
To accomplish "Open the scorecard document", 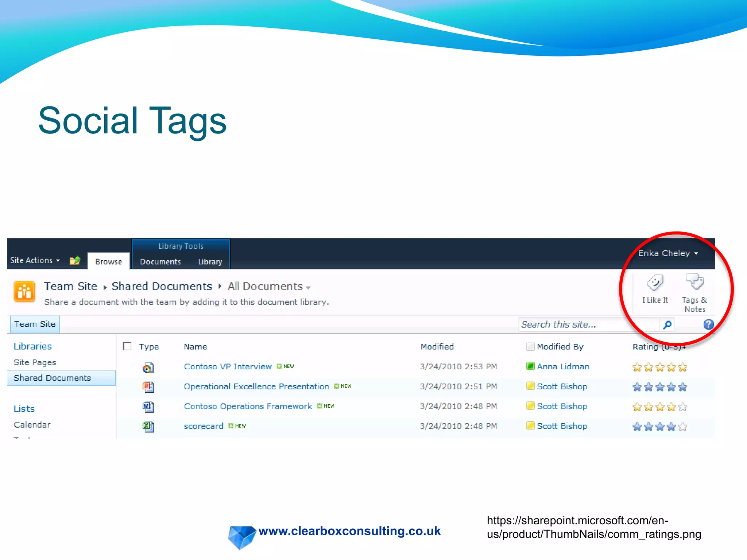I will point(204,426).
